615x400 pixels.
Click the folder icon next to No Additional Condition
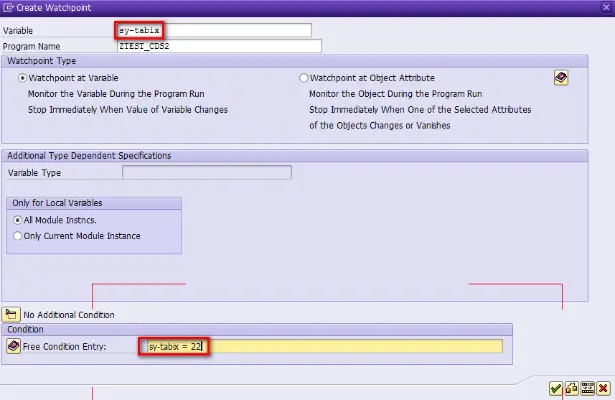(11, 315)
